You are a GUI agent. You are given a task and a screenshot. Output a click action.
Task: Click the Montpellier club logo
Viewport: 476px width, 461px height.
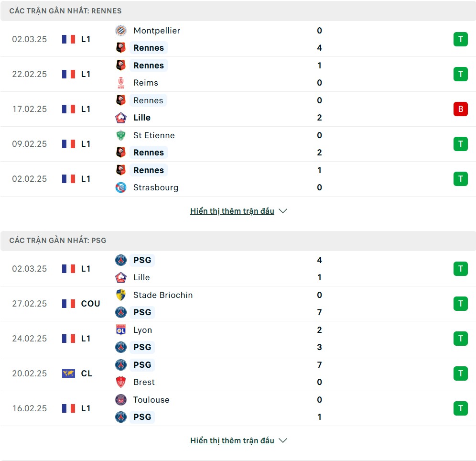coord(121,31)
